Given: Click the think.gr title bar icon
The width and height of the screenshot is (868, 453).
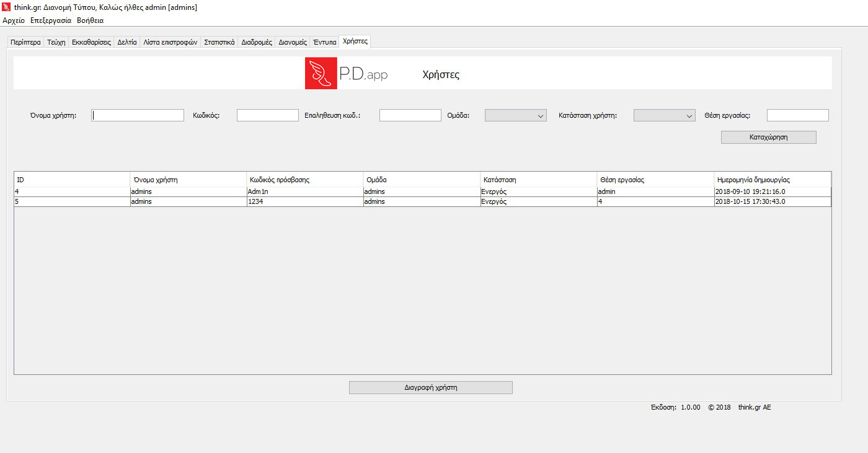Looking at the screenshot, I should (x=7, y=7).
